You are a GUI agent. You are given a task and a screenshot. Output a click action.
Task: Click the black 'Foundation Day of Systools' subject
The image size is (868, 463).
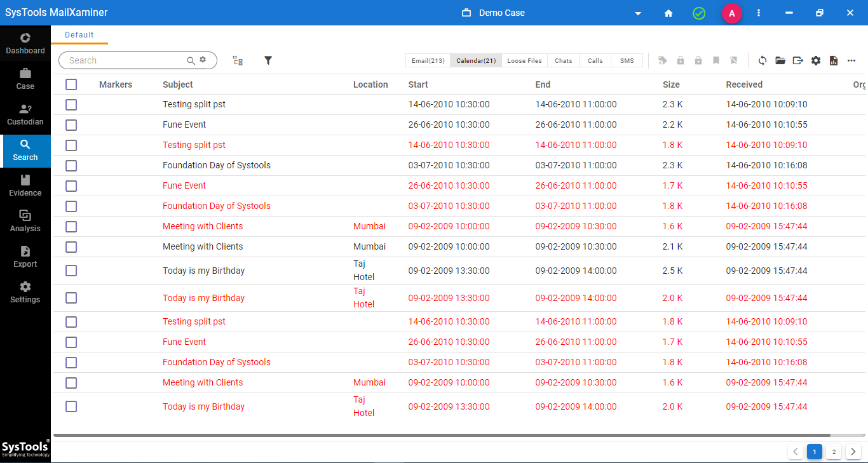217,165
